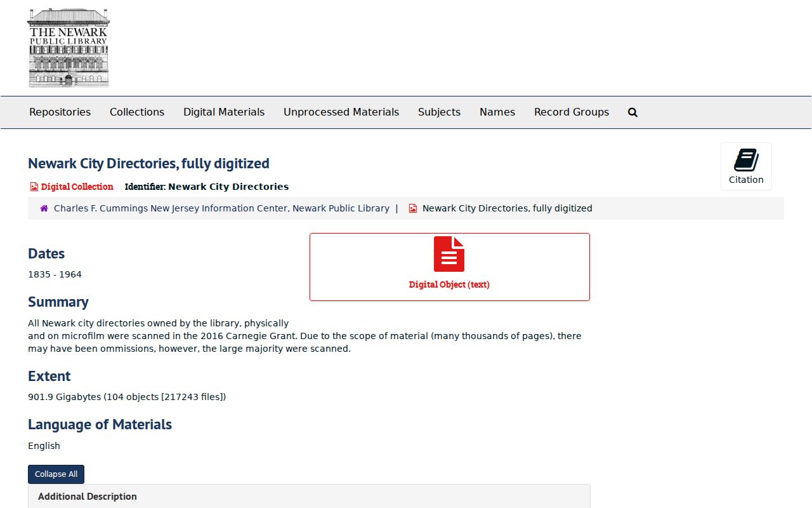Open Record Groups in the navbar
This screenshot has width=812, height=508.
click(572, 112)
